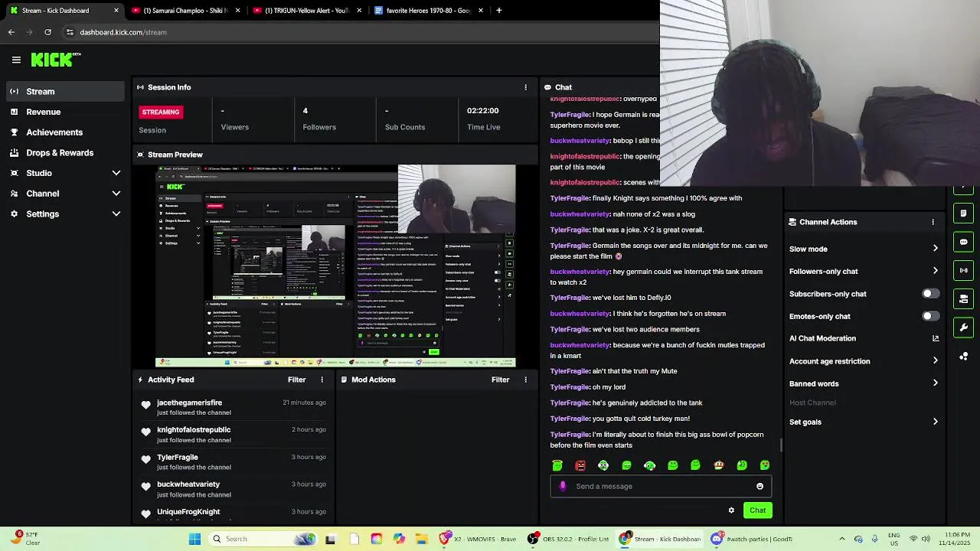Open jacethegamerisfire in Activity Feed
The width and height of the screenshot is (980, 551).
189,403
